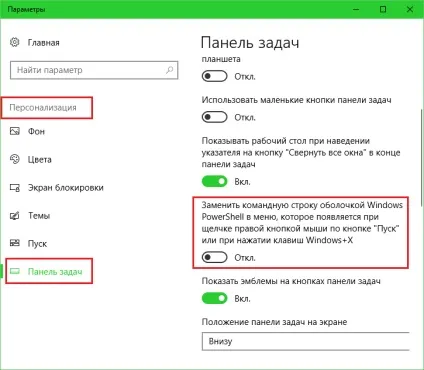
Task: Click label Показать эмблемы на кнопках панели задач
Action: point(291,281)
